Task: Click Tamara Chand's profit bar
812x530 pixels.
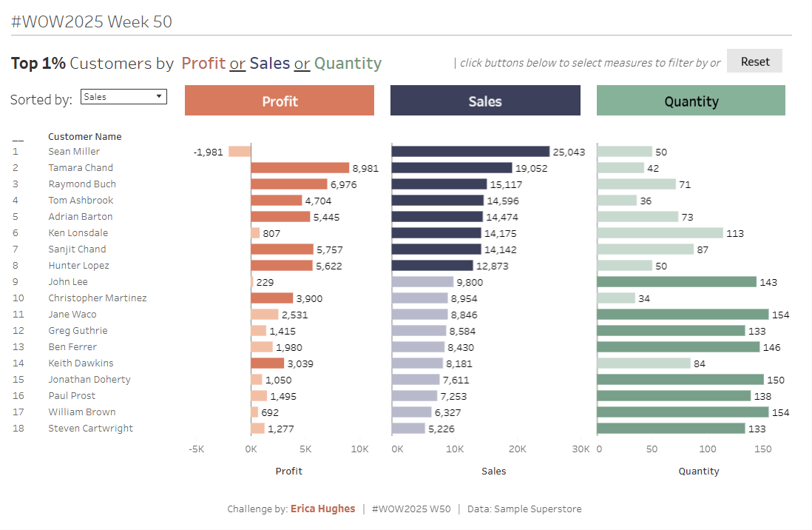Action: [x=300, y=168]
